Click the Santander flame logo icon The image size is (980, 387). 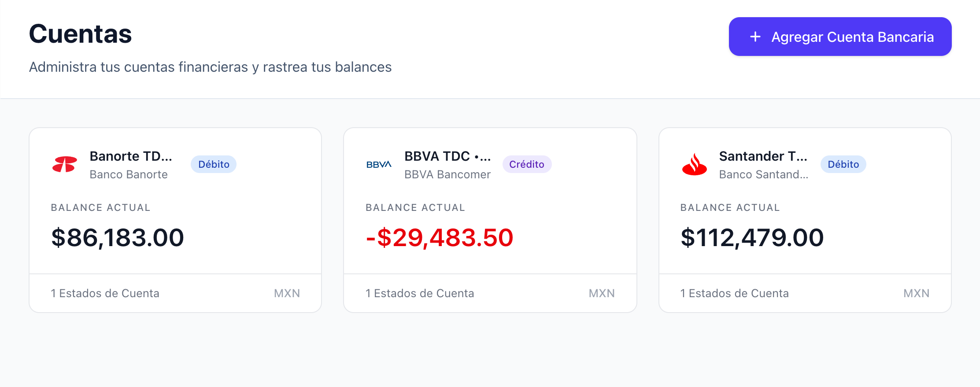pyautogui.click(x=694, y=164)
